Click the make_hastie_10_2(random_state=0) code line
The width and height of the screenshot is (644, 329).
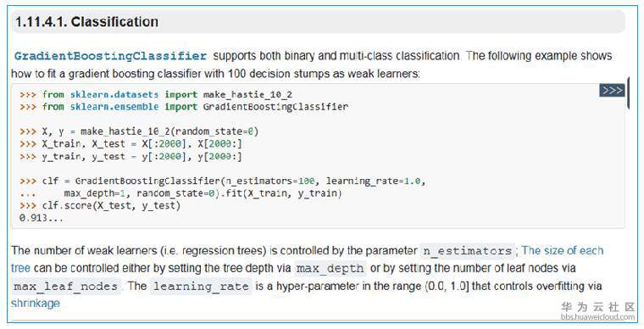[139, 131]
